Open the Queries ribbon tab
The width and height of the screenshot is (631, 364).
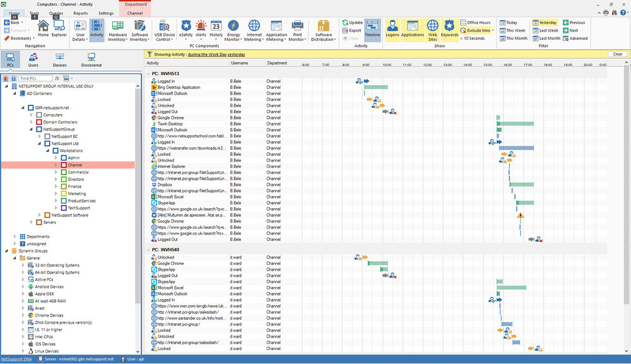[56, 13]
